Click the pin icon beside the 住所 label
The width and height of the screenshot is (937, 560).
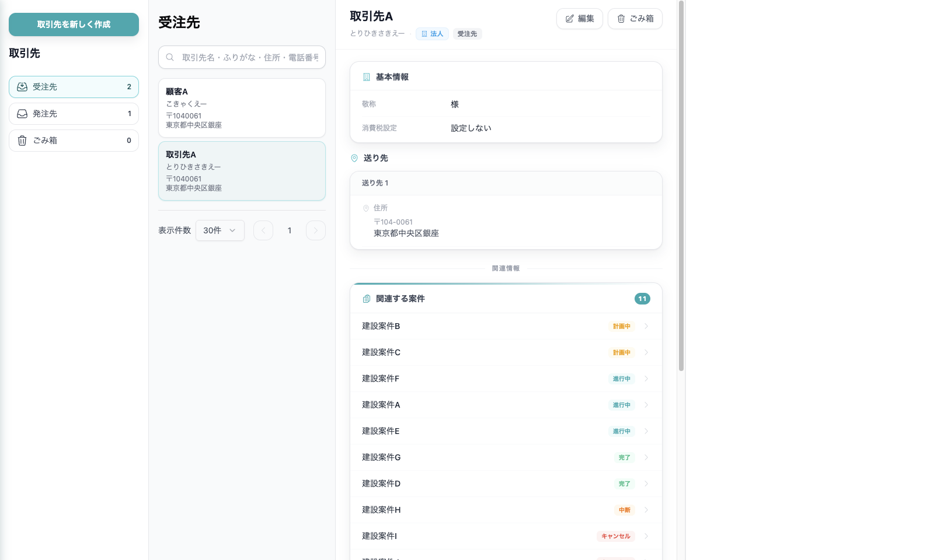pos(367,208)
